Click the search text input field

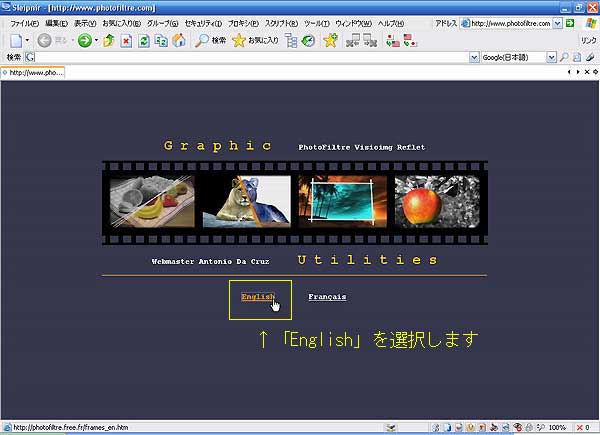point(252,57)
